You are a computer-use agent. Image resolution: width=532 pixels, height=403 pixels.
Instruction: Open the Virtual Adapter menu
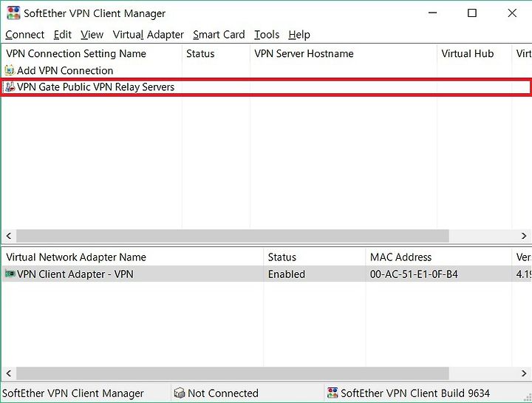(149, 35)
